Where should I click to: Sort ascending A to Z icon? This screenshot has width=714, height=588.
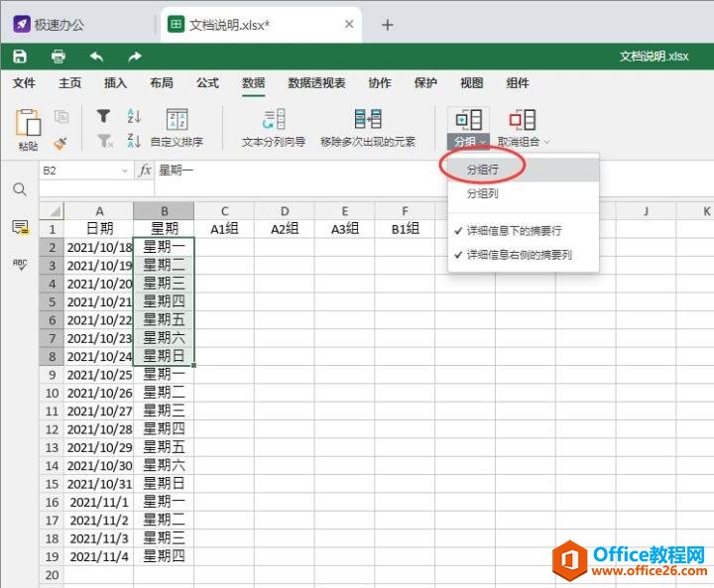134,116
